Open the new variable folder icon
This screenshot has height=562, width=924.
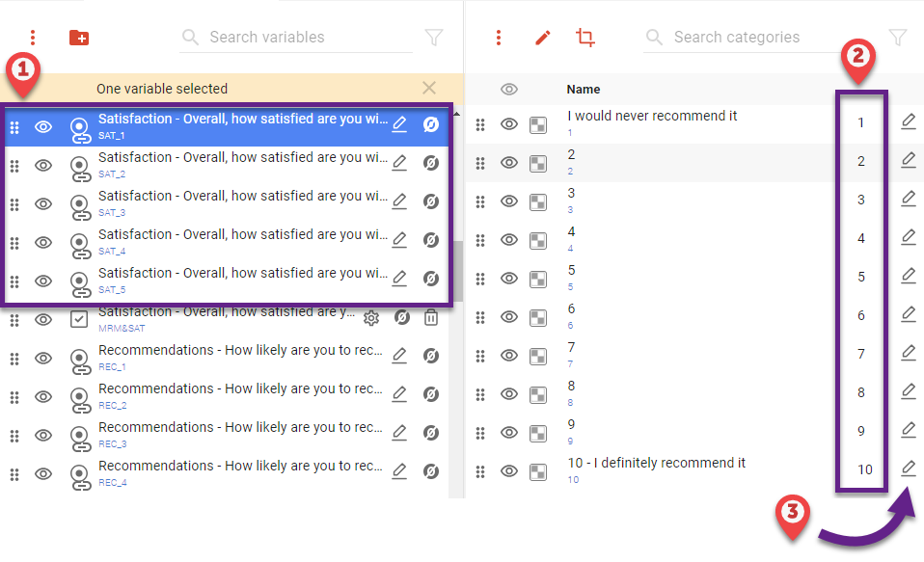pos(78,37)
